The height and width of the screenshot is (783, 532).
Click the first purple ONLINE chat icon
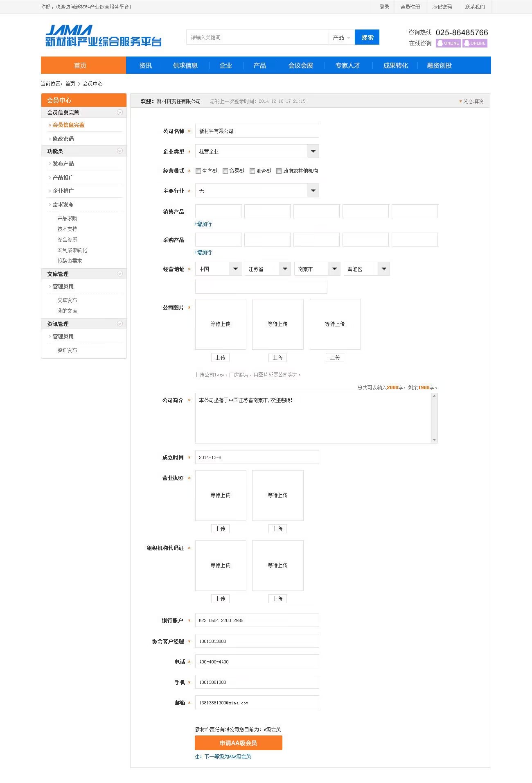[x=449, y=43]
